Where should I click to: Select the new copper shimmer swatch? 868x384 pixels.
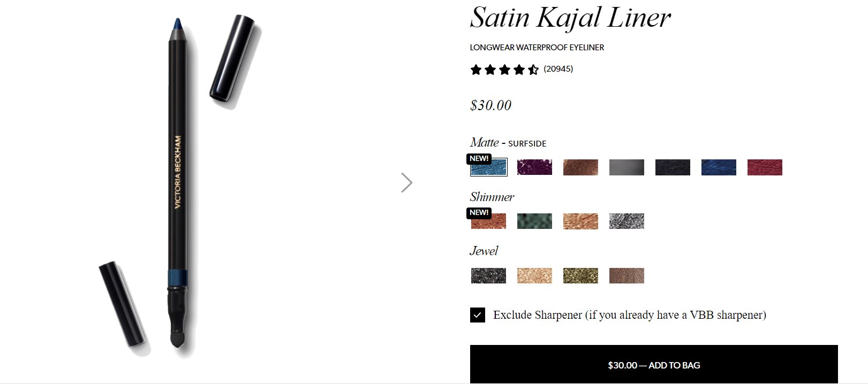point(488,221)
